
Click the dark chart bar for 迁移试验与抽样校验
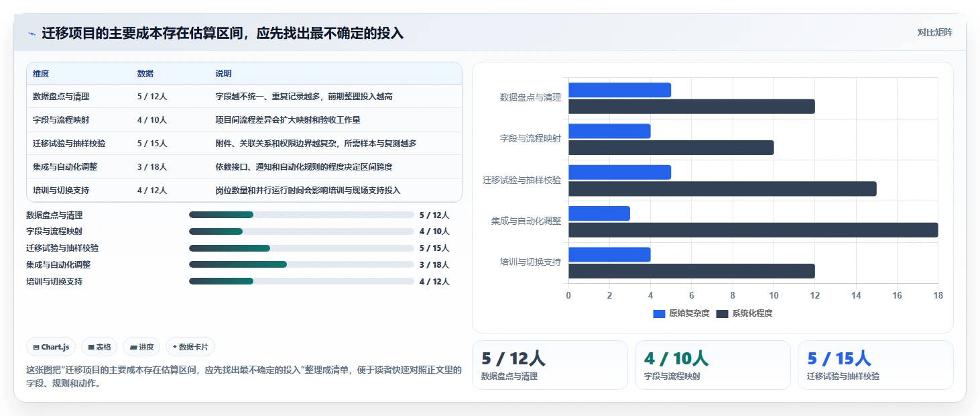coord(722,189)
